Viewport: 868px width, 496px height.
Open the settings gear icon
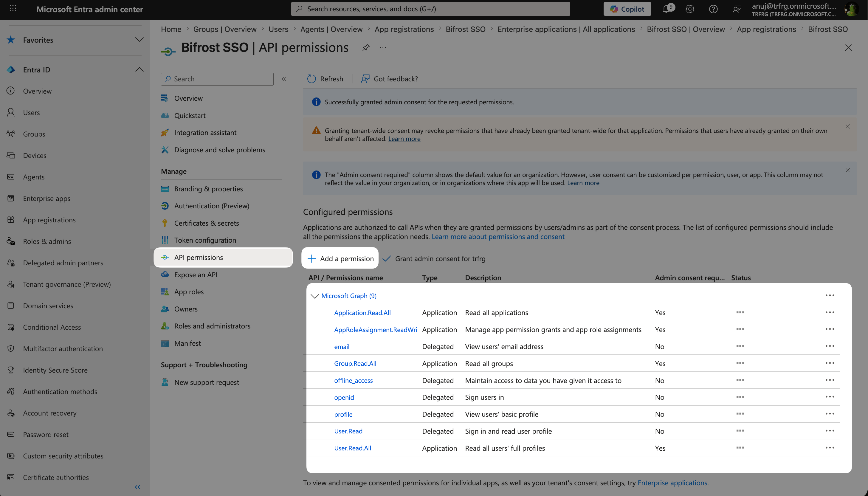click(690, 9)
